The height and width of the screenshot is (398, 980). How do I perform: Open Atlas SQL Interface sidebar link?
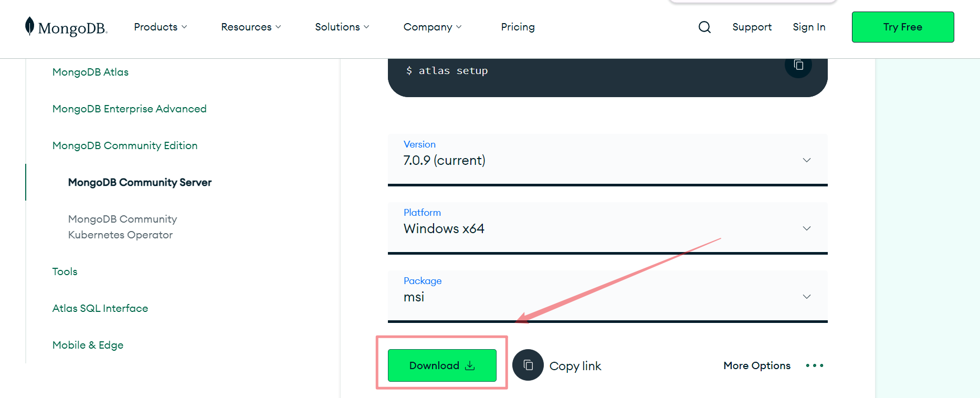[x=100, y=308]
